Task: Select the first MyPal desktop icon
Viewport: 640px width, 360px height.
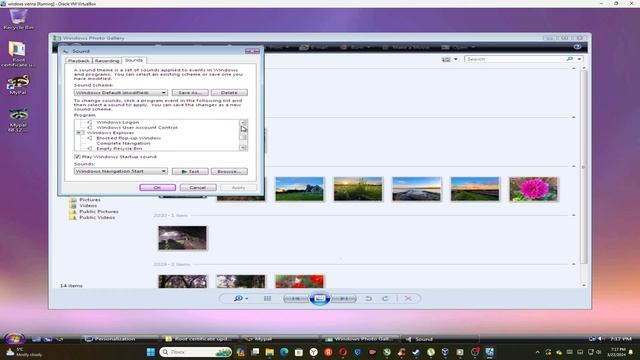Action: 18,85
